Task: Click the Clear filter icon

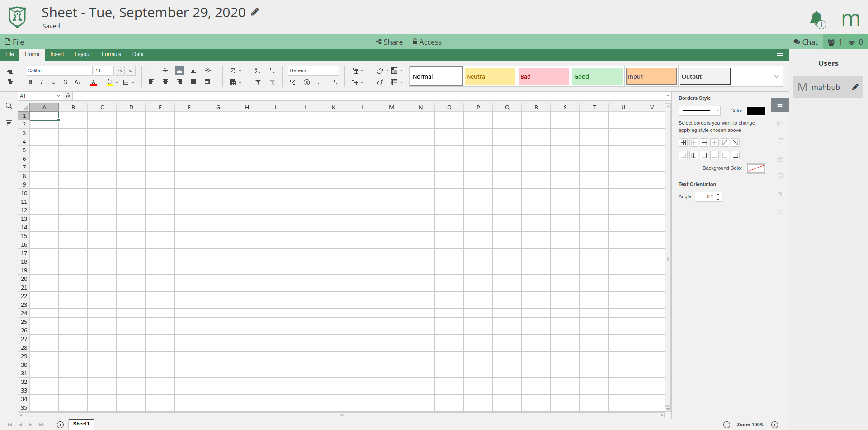Action: coord(272,83)
